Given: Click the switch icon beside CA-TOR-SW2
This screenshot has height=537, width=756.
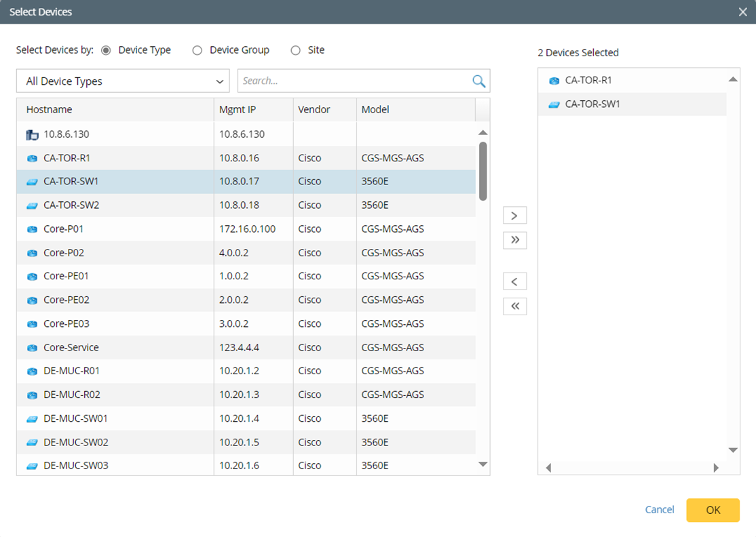Looking at the screenshot, I should [x=32, y=205].
